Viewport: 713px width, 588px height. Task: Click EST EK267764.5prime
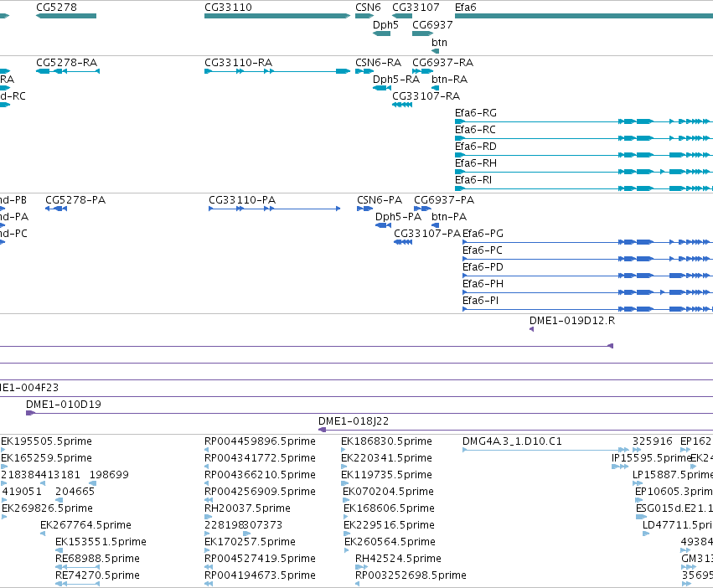86,525
